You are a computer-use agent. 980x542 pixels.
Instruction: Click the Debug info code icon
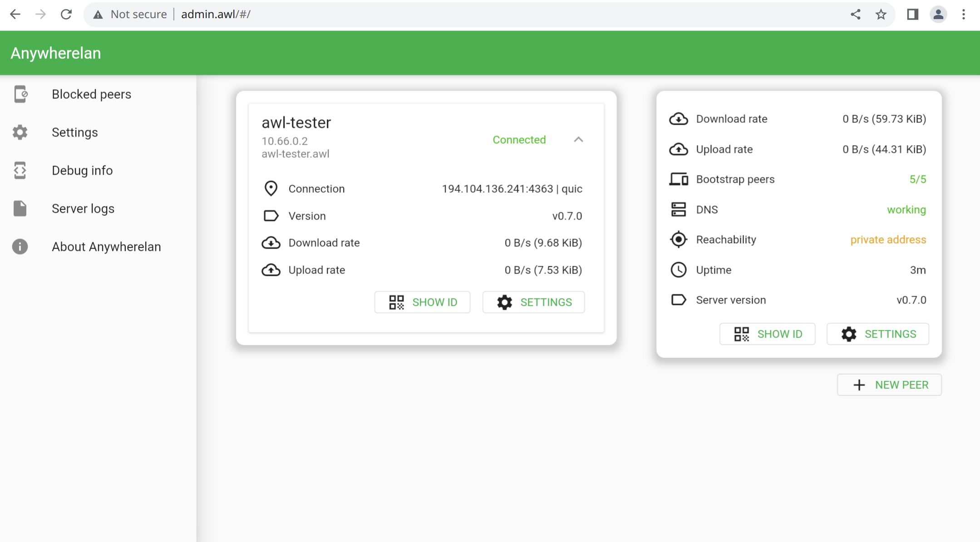(x=20, y=171)
